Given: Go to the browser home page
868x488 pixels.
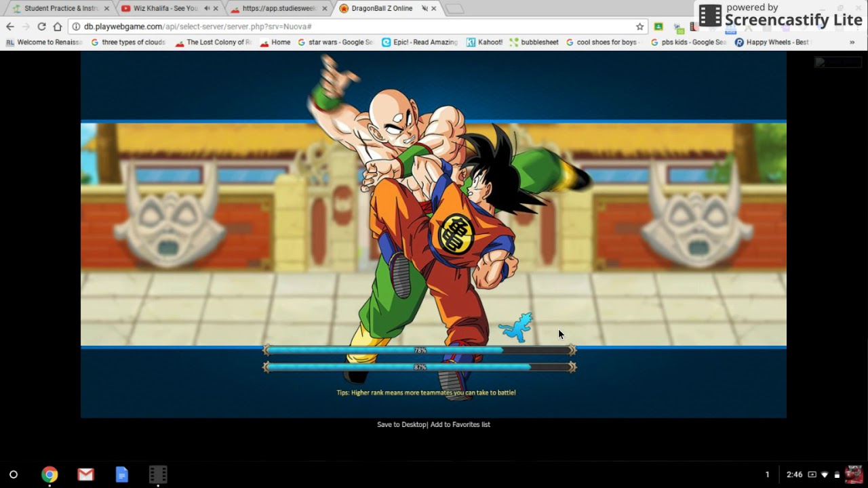Looking at the screenshot, I should pos(58,26).
